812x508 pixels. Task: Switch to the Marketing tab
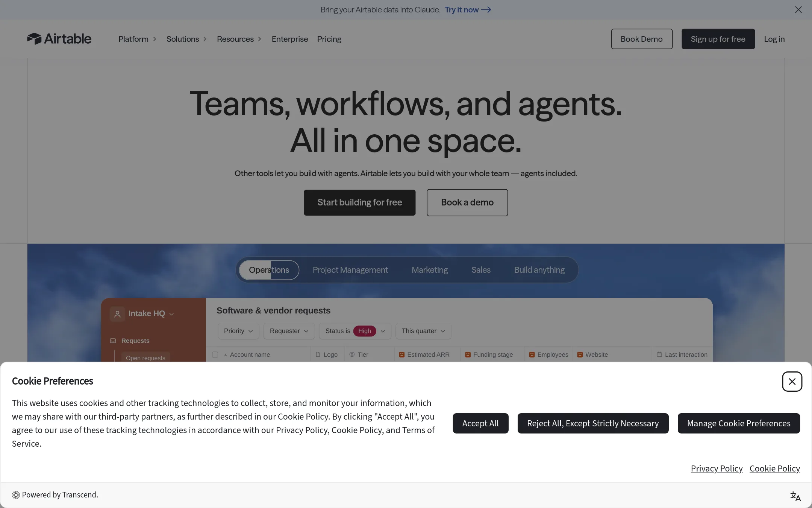tap(430, 270)
